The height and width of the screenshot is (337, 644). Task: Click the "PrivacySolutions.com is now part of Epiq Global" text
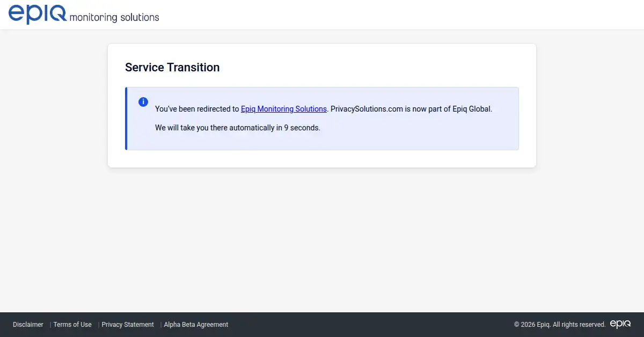pos(411,109)
